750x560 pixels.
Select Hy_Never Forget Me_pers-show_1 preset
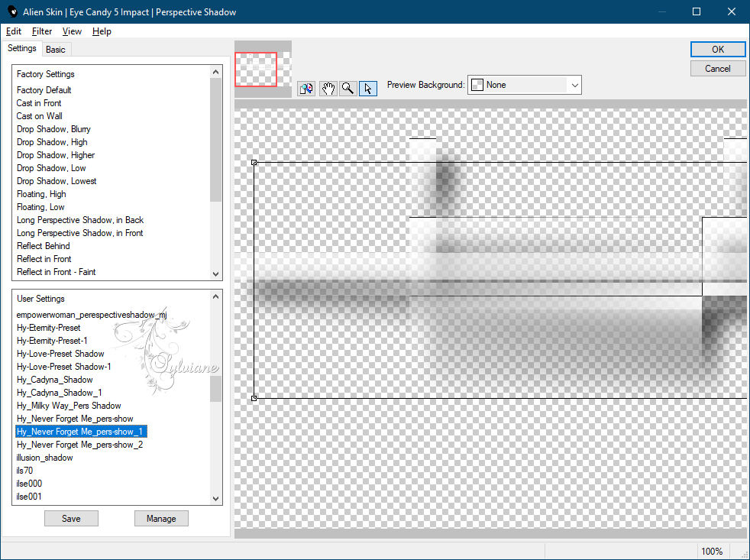click(x=79, y=431)
